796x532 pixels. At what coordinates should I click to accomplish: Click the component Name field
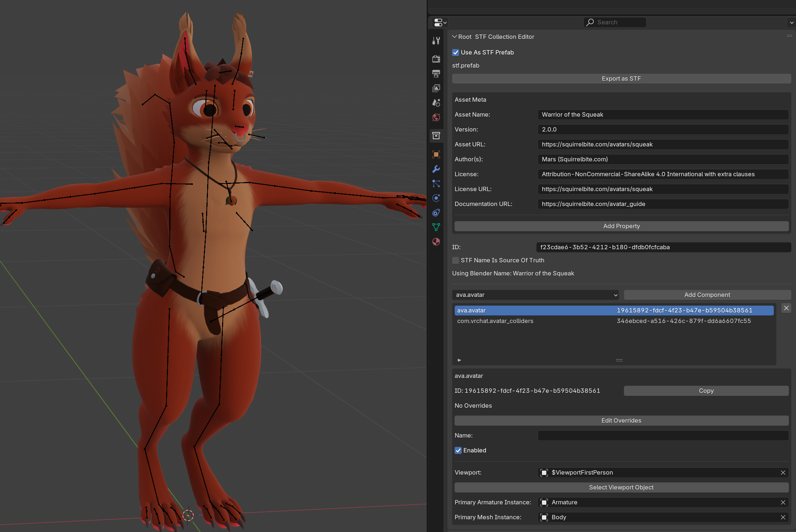pyautogui.click(x=663, y=435)
